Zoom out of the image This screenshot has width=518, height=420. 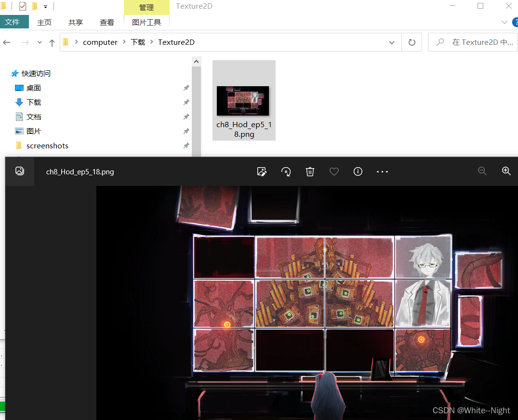pyautogui.click(x=482, y=171)
